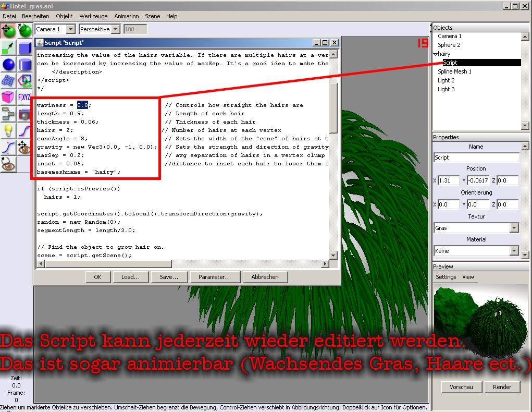Click the Save... button

(x=169, y=277)
